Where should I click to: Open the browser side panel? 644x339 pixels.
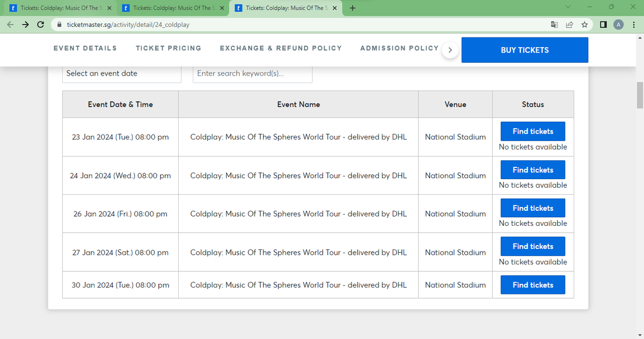603,25
